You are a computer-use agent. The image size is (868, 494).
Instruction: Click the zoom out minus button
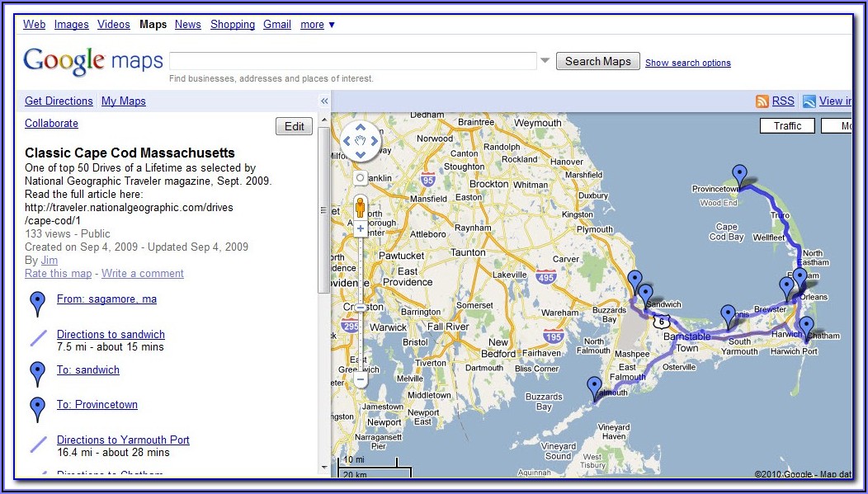click(x=361, y=379)
